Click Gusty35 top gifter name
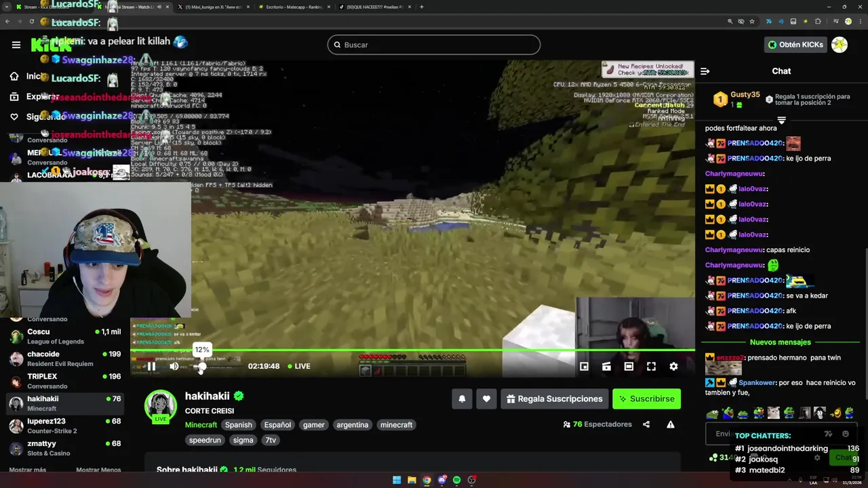 pyautogui.click(x=745, y=95)
